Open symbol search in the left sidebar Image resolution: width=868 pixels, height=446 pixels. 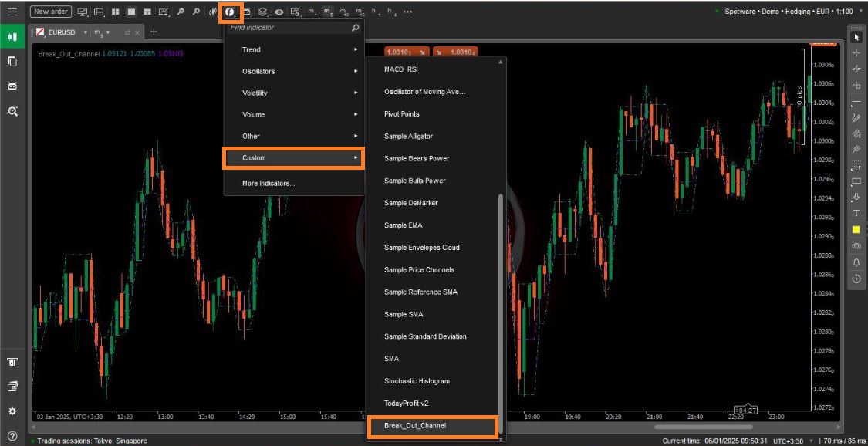12,110
